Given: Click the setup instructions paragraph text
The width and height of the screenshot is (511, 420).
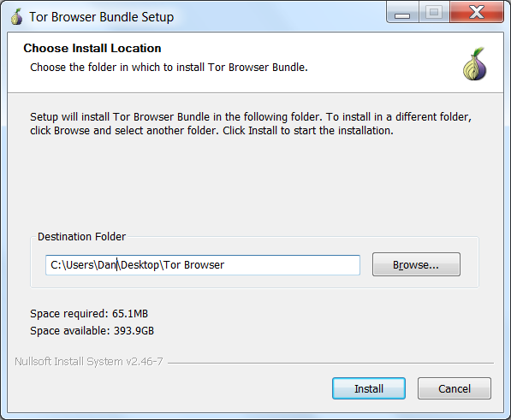Looking at the screenshot, I should click(x=251, y=124).
